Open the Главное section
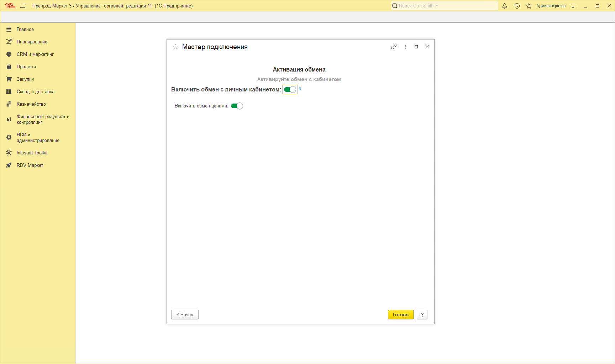The image size is (615, 364). (x=38, y=30)
